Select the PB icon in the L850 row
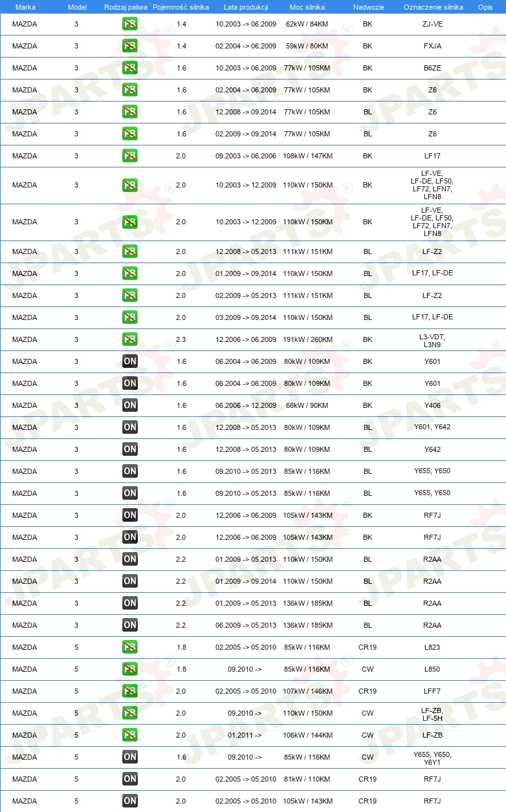This screenshot has height=812, width=506. (x=130, y=670)
